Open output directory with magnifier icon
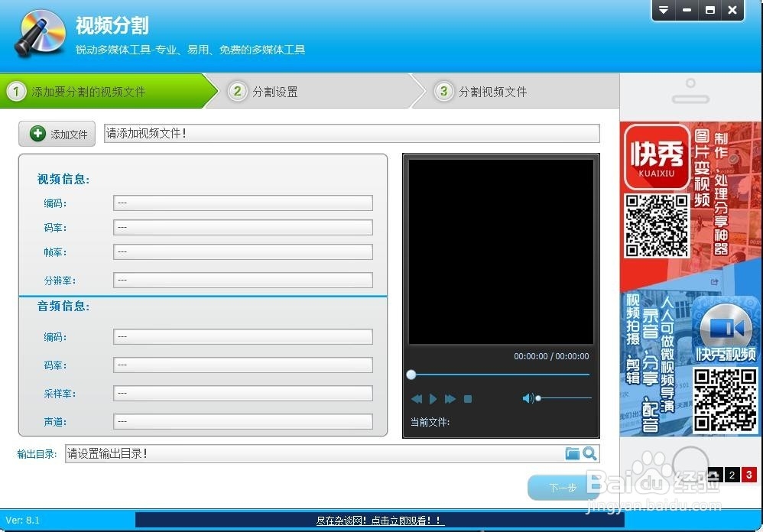 point(589,453)
